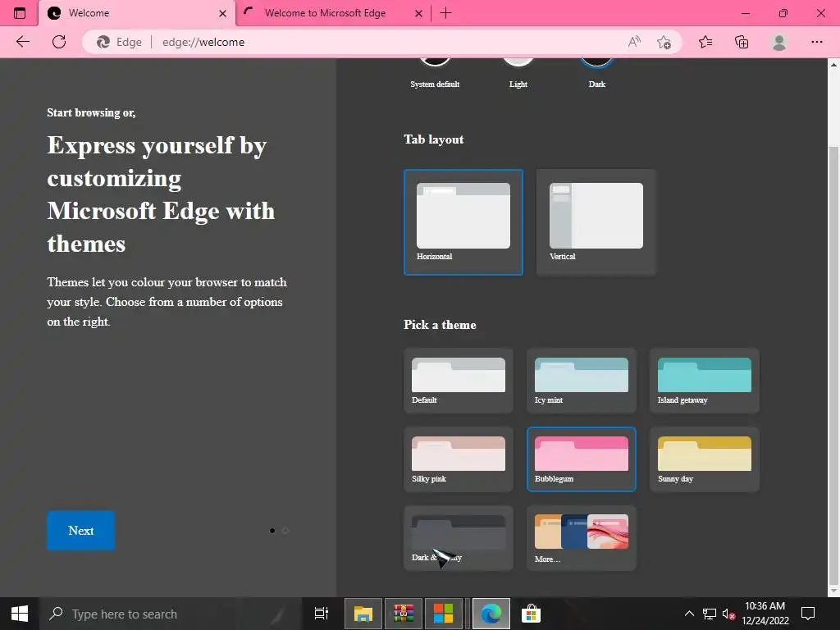This screenshot has height=630, width=840.
Task: Refresh the welcome page
Action: (x=59, y=42)
